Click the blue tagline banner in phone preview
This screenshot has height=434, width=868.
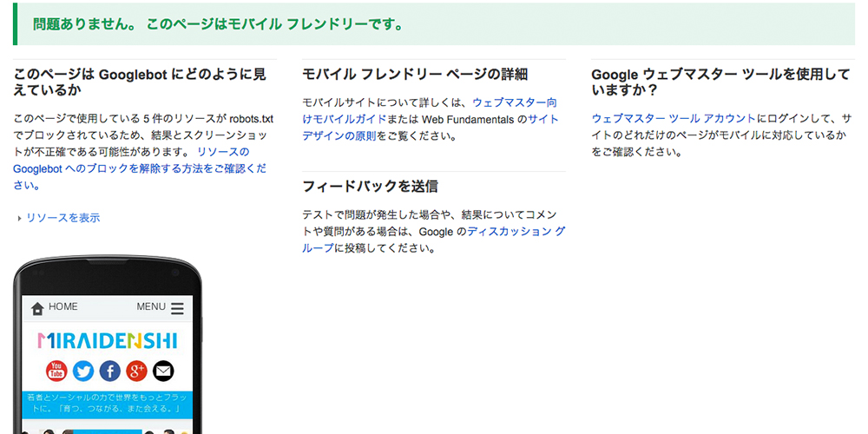coord(108,405)
